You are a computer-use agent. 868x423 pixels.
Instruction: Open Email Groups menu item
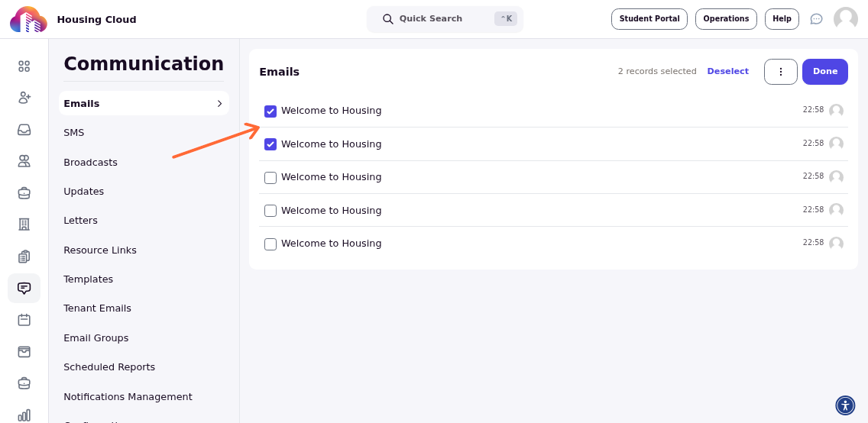(x=96, y=337)
